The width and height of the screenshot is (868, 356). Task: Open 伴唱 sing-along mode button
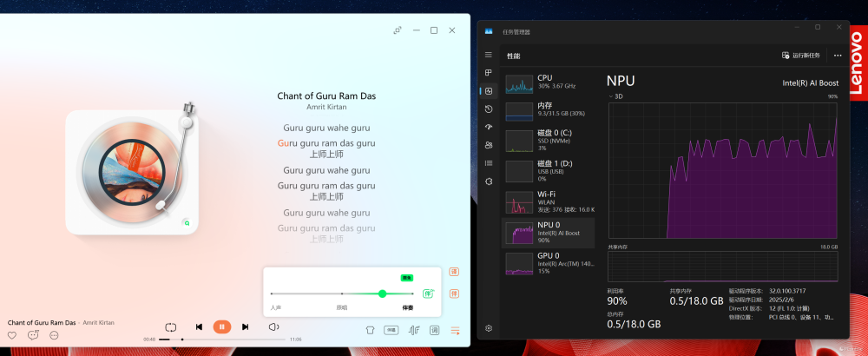[391, 330]
